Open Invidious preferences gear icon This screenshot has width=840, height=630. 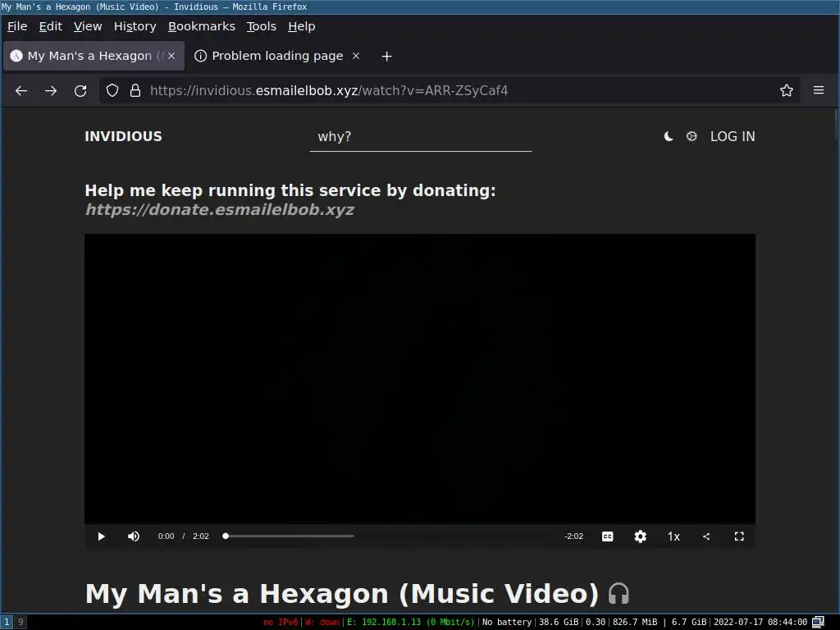pos(692,137)
